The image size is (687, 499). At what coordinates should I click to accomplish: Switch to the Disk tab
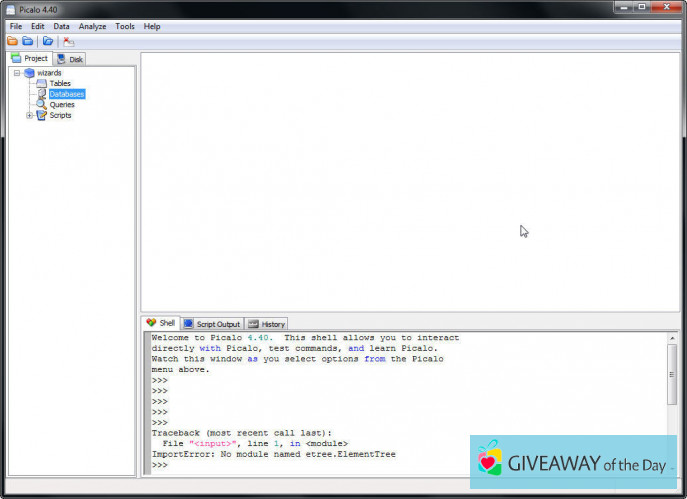pyautogui.click(x=71, y=59)
